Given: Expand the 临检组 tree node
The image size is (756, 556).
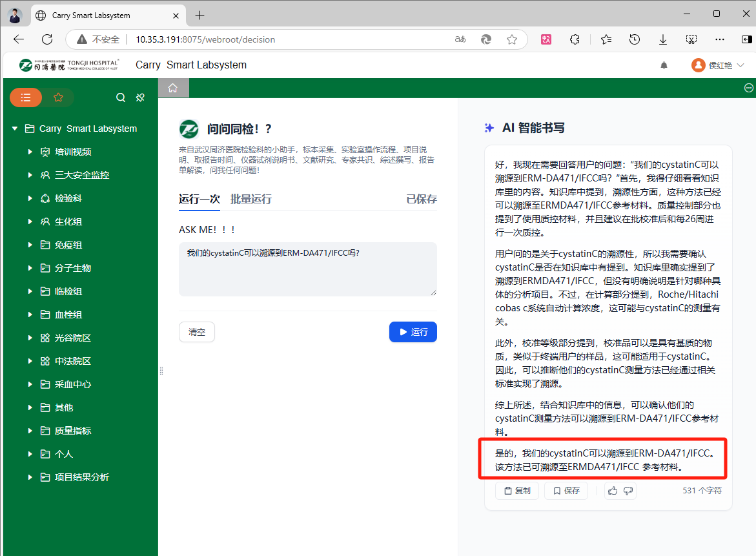Looking at the screenshot, I should pos(30,291).
